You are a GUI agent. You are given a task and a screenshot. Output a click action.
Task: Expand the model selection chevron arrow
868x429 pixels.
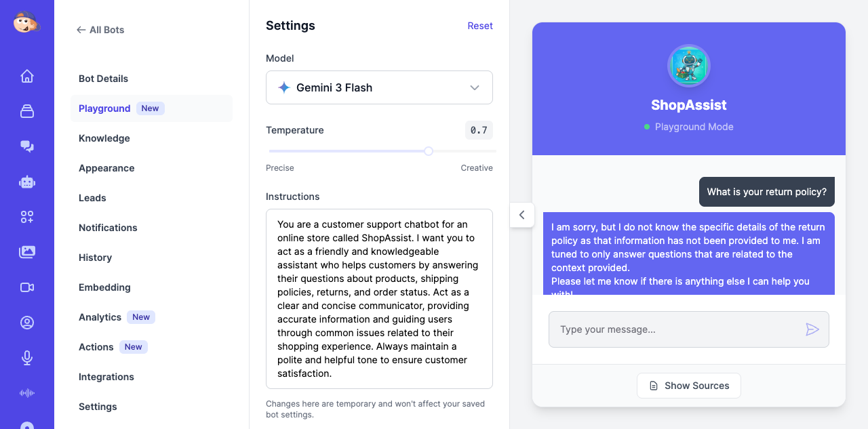[475, 87]
